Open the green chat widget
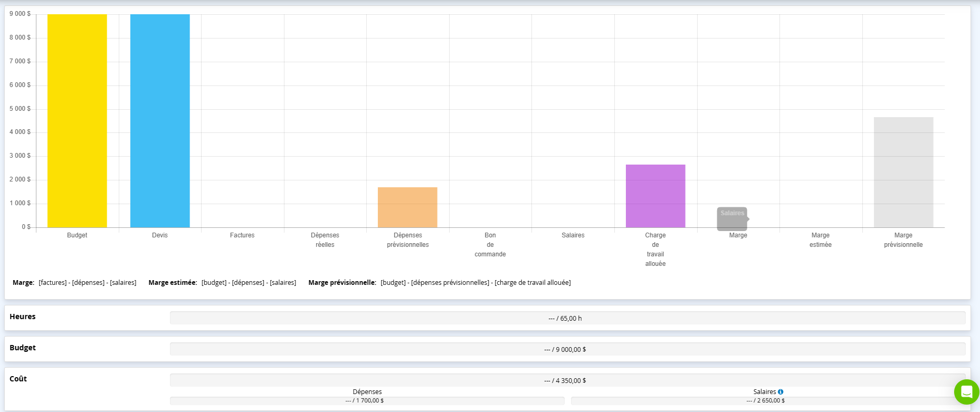Image resolution: width=980 pixels, height=412 pixels. (966, 392)
